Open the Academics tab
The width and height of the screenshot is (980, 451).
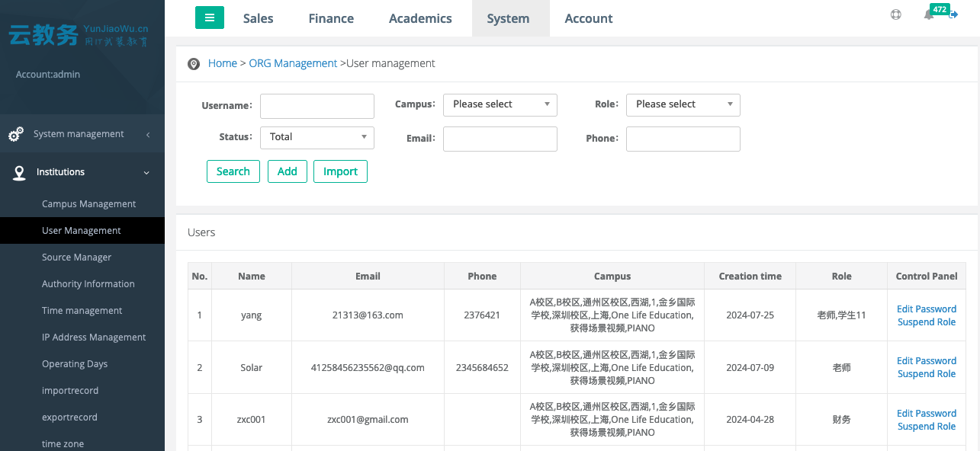(420, 18)
